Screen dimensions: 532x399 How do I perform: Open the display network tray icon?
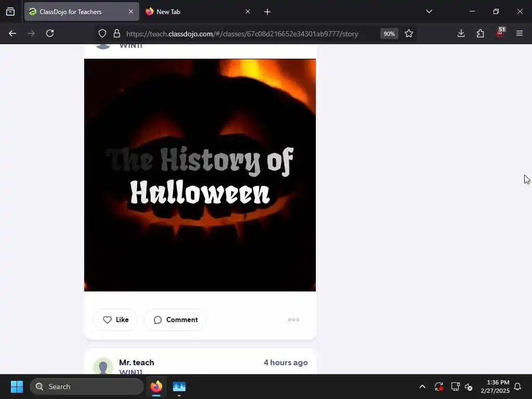(455, 387)
